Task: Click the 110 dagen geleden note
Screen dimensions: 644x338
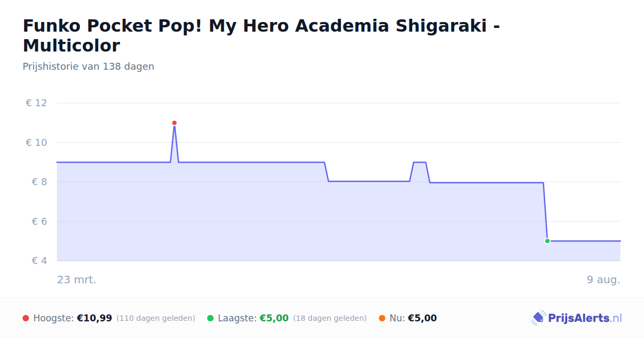Action: coord(156,318)
